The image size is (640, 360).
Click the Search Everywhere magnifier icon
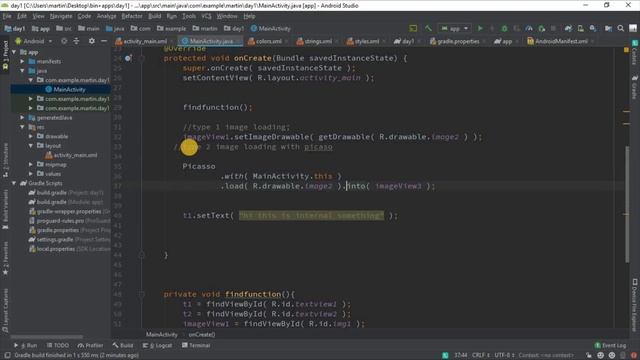coord(620,28)
